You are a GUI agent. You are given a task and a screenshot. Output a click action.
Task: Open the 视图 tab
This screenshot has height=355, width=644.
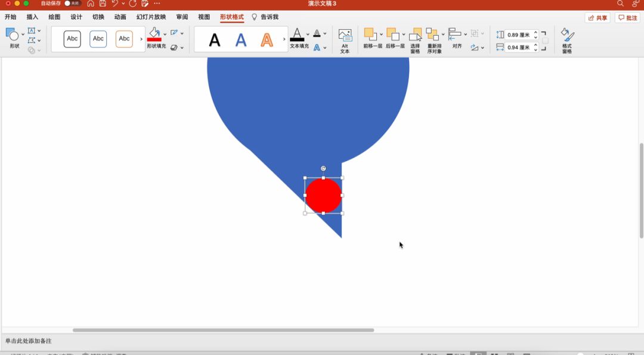click(x=204, y=17)
